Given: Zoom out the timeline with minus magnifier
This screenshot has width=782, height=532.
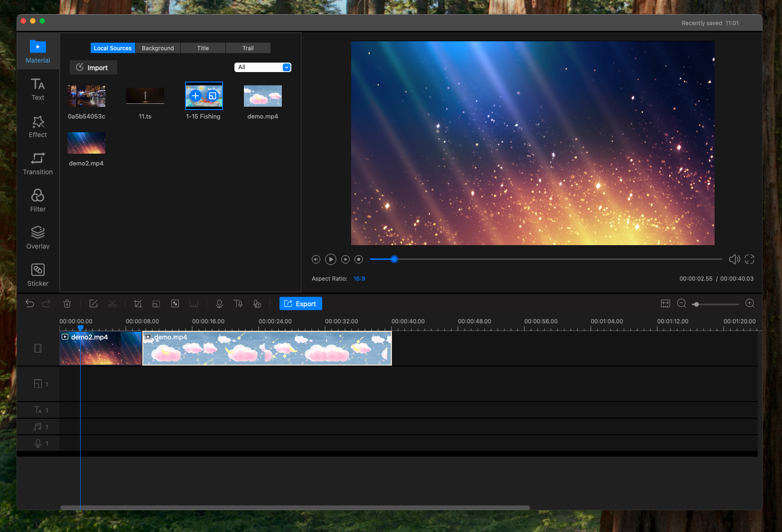Looking at the screenshot, I should [x=682, y=303].
